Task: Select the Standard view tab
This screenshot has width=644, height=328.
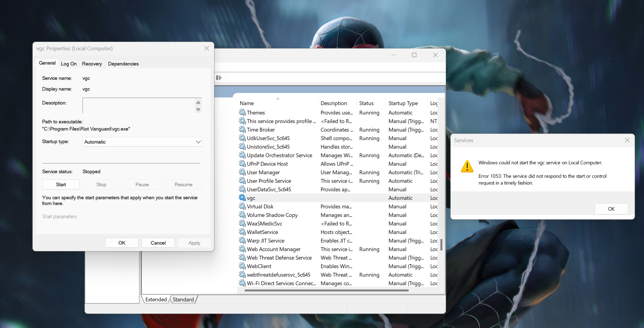Action: [183, 300]
